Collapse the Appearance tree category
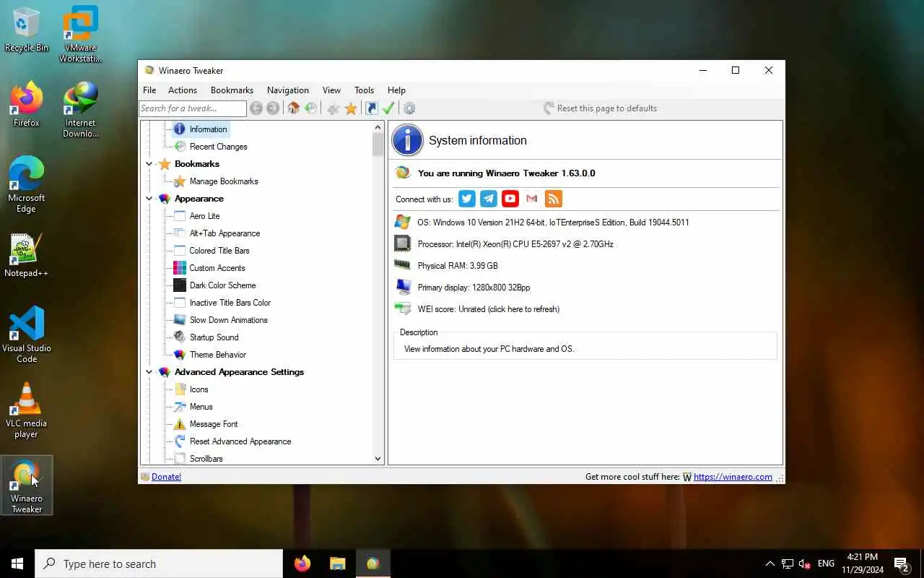 (149, 199)
